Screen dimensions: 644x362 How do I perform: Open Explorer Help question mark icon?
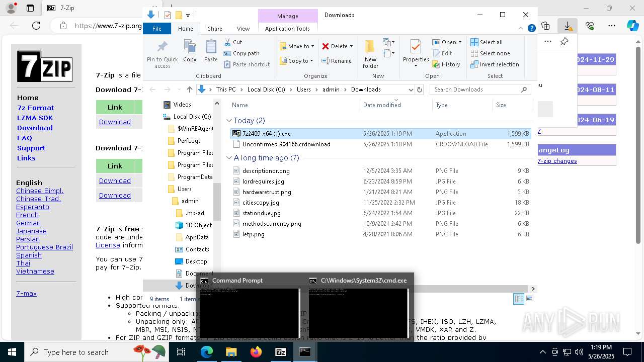click(x=531, y=29)
